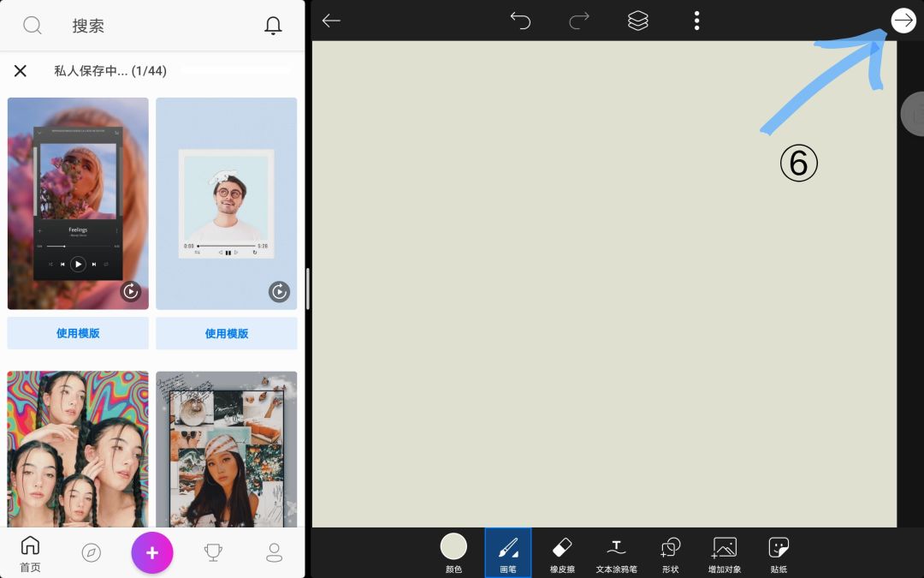Open the profile tab

tap(274, 552)
